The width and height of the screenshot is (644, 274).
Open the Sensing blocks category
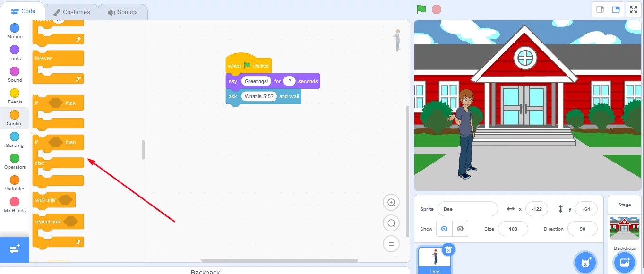[x=14, y=139]
